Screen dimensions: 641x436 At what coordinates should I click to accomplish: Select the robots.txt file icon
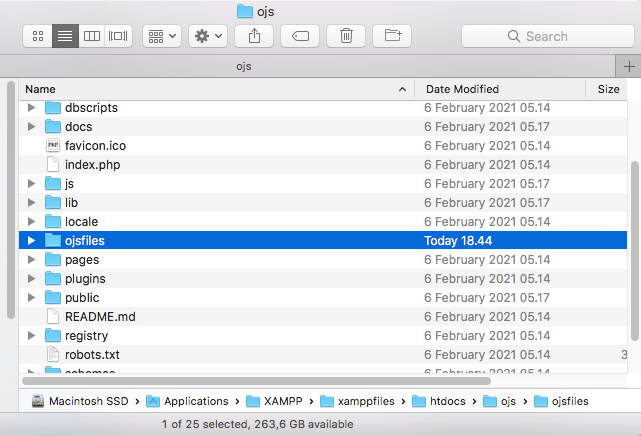tap(53, 355)
